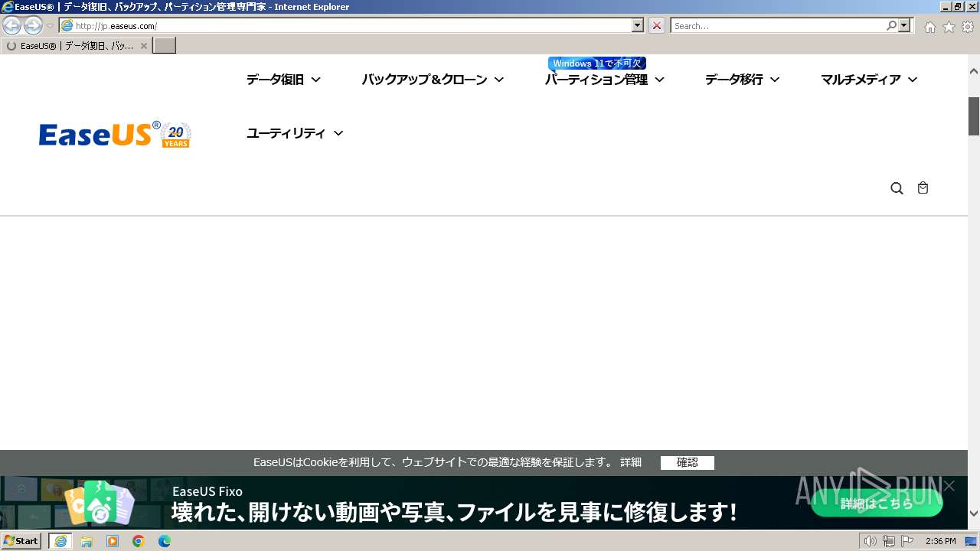Expand chevron next to ユーティリティ
The height and width of the screenshot is (551, 980).
338,133
